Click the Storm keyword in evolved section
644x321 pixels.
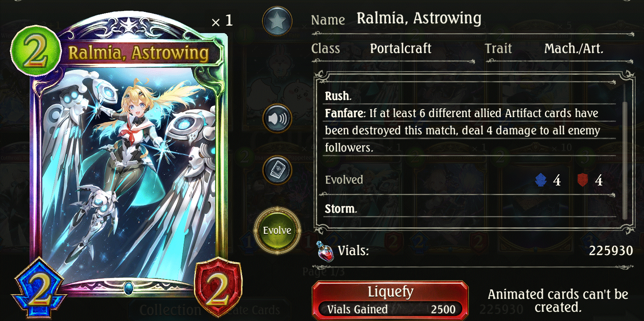click(341, 209)
